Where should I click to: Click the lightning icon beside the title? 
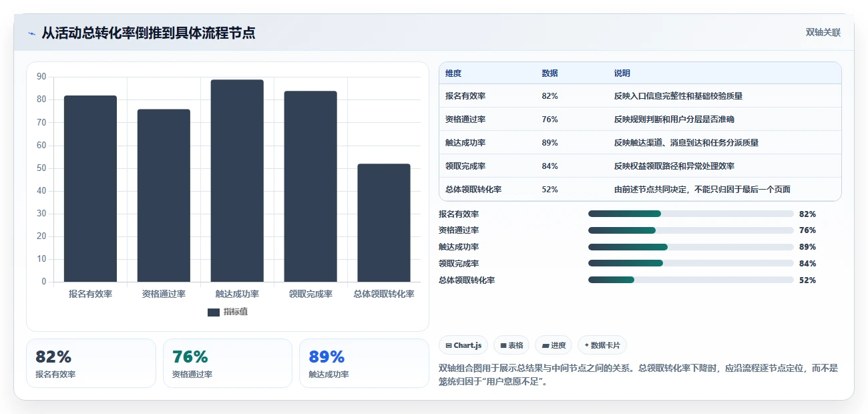(31, 33)
